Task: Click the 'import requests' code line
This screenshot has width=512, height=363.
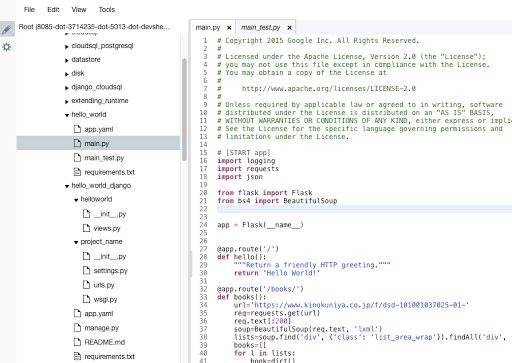Action: pos(248,169)
